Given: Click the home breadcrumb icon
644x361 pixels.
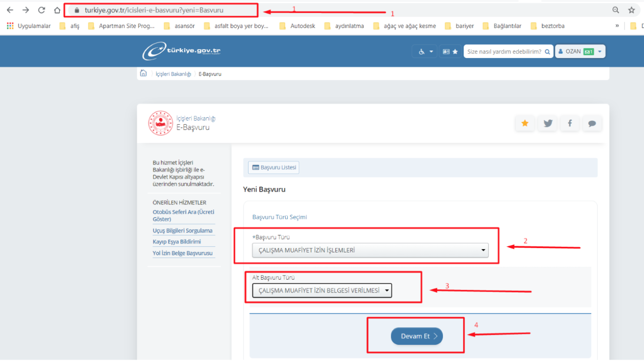Looking at the screenshot, I should pyautogui.click(x=143, y=73).
